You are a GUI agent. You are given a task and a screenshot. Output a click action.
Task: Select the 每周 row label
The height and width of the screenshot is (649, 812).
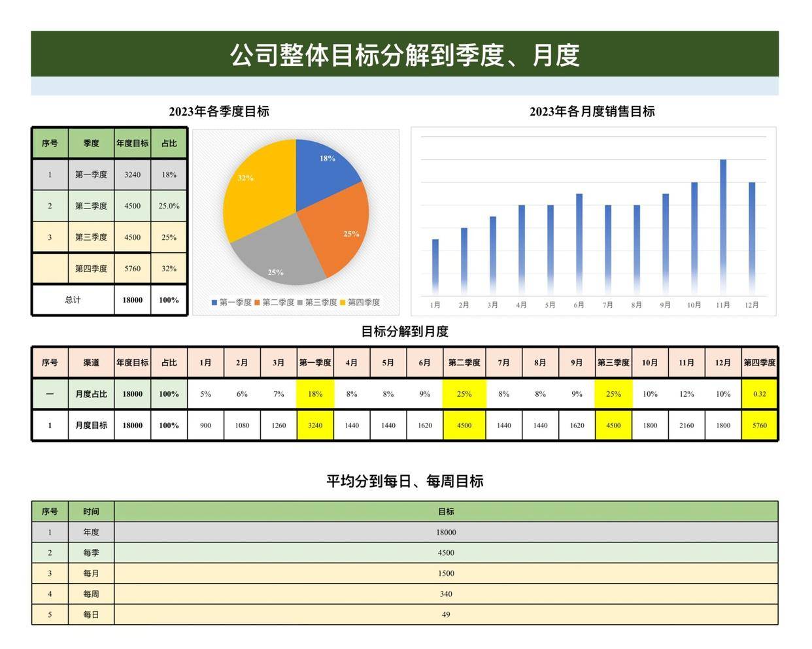(91, 594)
